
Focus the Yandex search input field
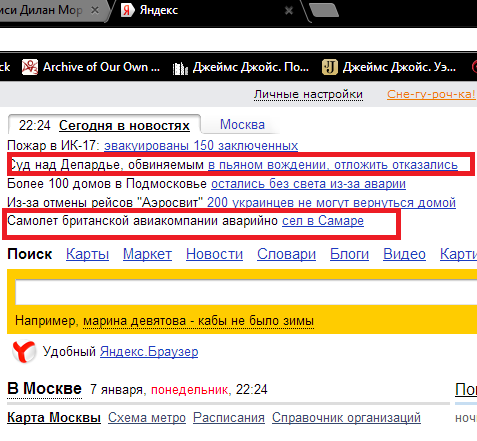(246, 292)
